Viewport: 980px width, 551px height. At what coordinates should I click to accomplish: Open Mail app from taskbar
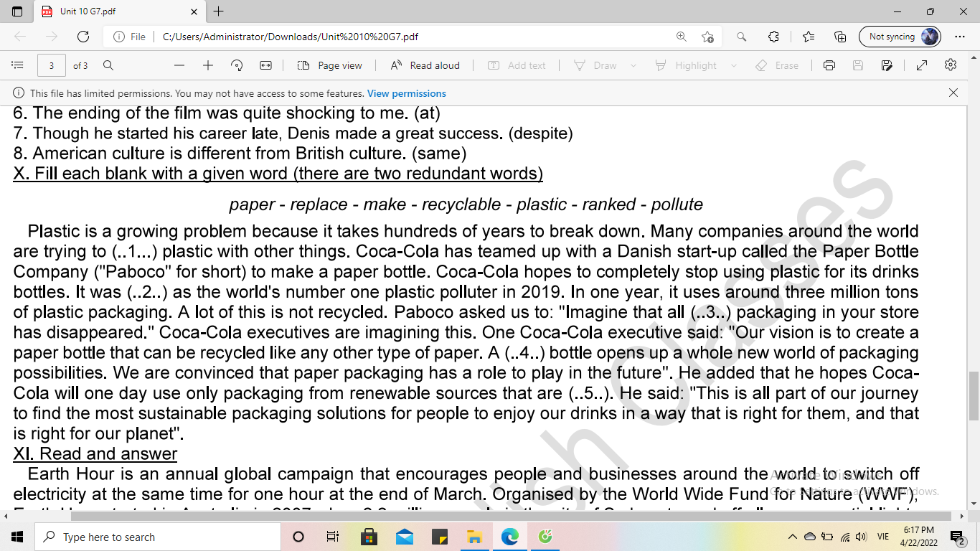point(404,537)
